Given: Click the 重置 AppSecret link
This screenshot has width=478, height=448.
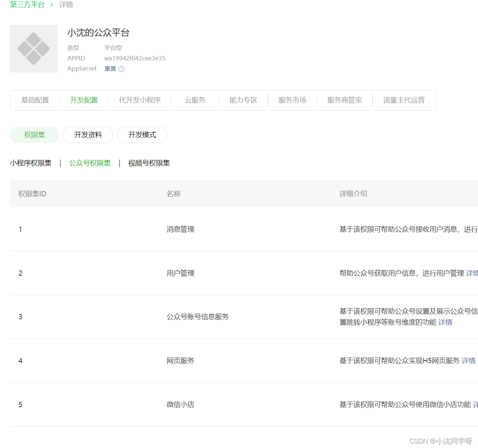Looking at the screenshot, I should pos(110,69).
